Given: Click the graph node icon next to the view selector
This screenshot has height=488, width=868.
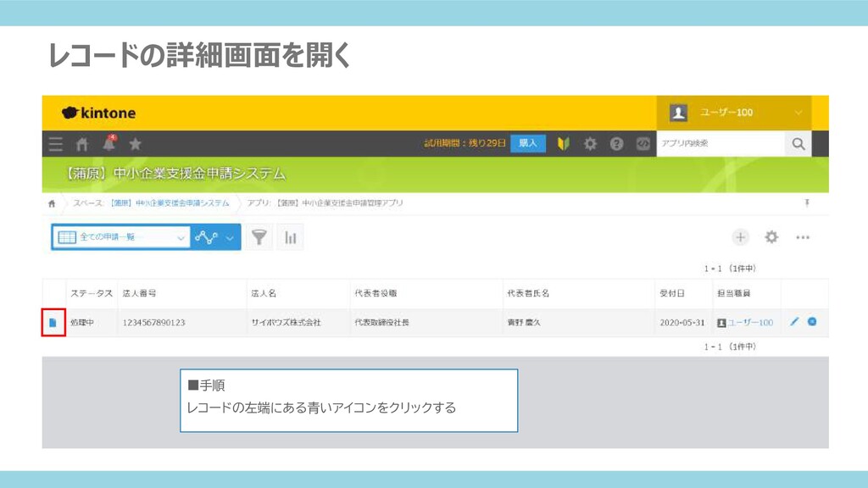Looking at the screenshot, I should pyautogui.click(x=206, y=237).
